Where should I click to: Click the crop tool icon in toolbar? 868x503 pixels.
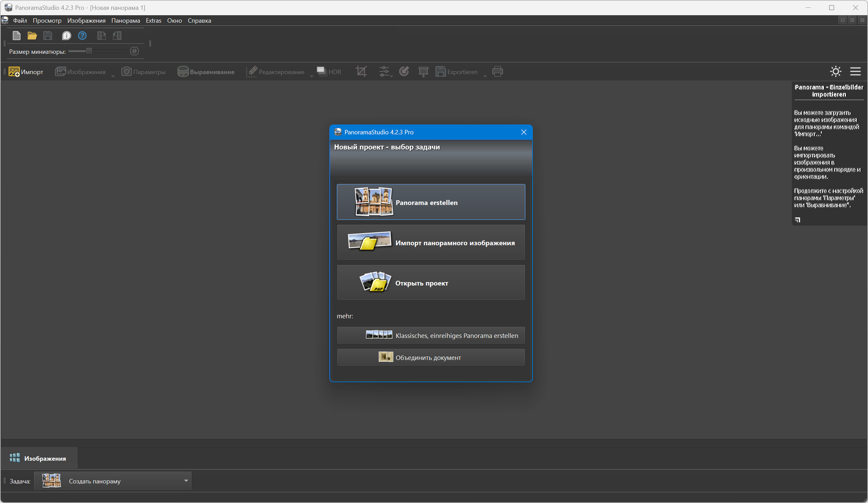click(x=361, y=72)
